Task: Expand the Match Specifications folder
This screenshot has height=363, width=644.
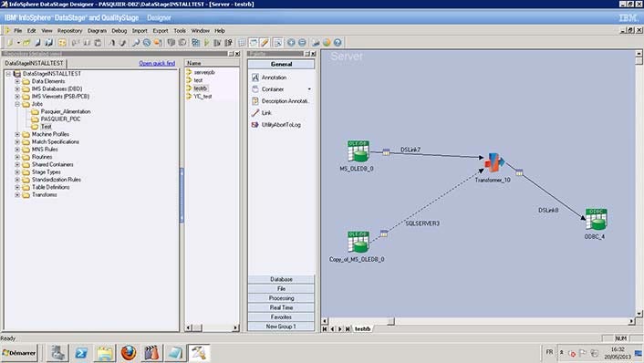Action: click(x=17, y=141)
